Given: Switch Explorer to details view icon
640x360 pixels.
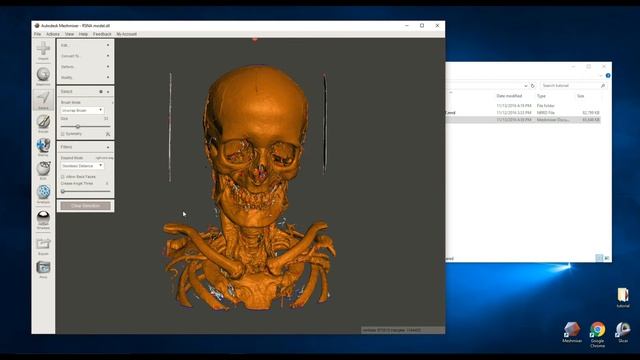Looking at the screenshot, I should 599,258.
